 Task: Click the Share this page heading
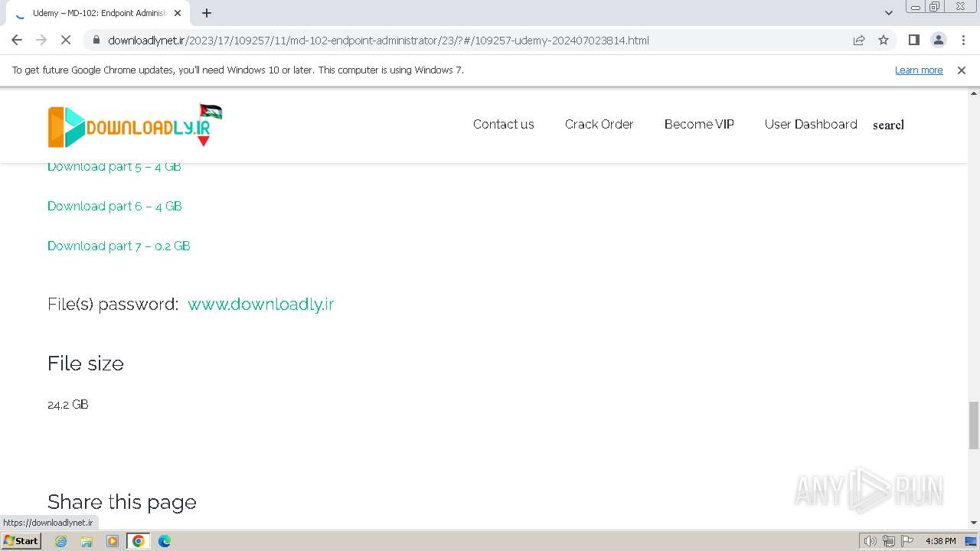[122, 502]
